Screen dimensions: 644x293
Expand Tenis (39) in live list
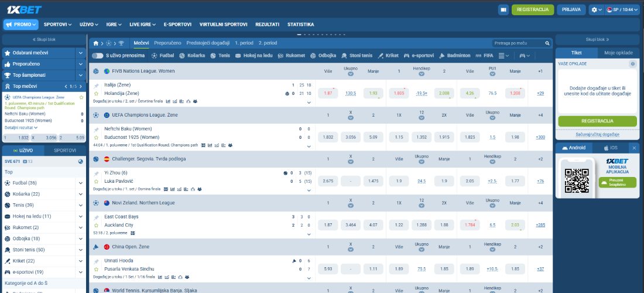point(81,205)
